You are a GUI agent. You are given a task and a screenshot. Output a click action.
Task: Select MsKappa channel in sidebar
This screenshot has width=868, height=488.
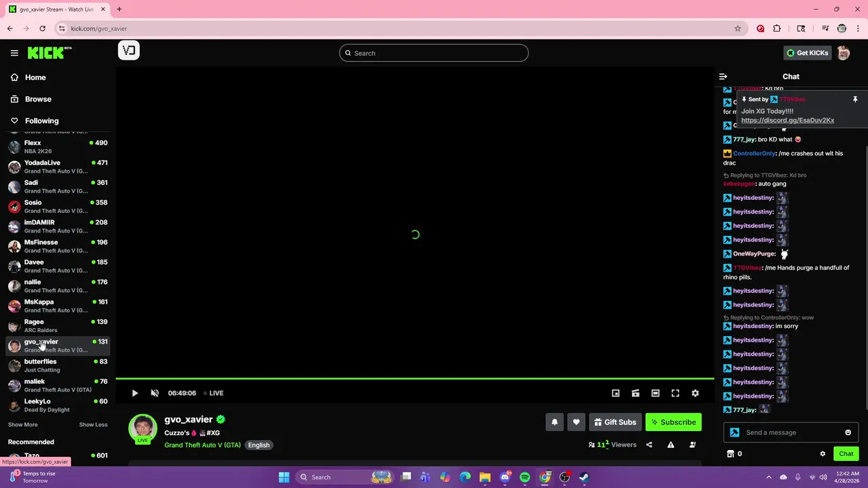pyautogui.click(x=58, y=306)
